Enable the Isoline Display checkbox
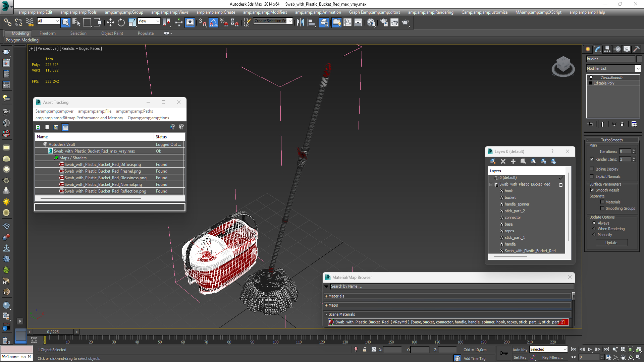 (592, 169)
